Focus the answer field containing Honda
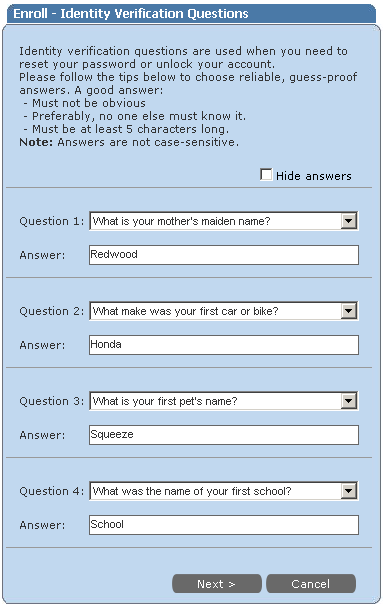Viewport: 383px width, 605px height. pyautogui.click(x=224, y=345)
